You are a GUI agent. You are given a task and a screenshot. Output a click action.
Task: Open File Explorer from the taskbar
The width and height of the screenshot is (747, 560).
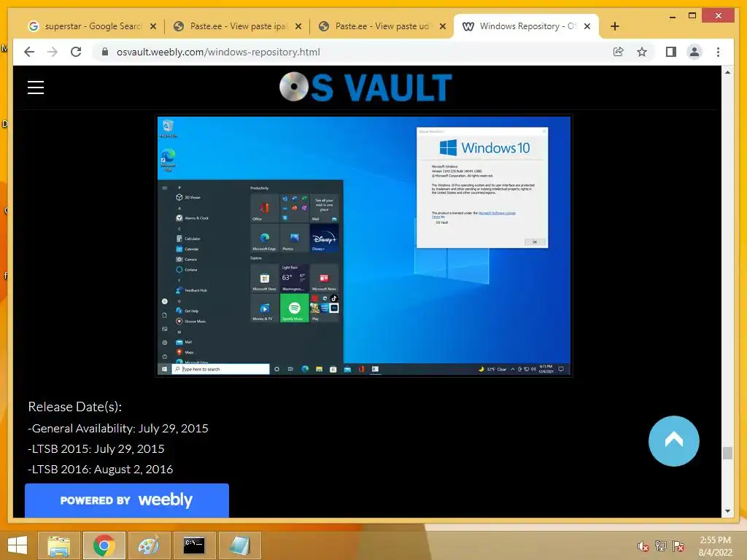pyautogui.click(x=59, y=545)
